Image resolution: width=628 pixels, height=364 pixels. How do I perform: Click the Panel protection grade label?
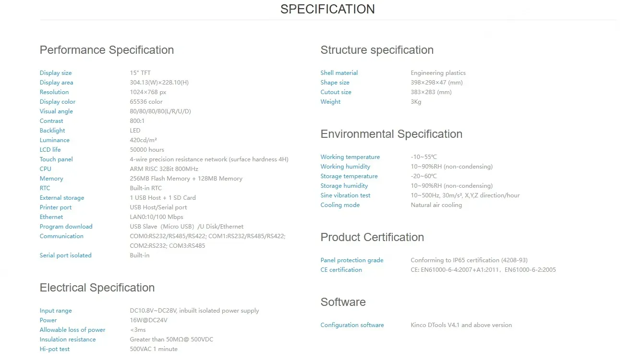coord(352,260)
